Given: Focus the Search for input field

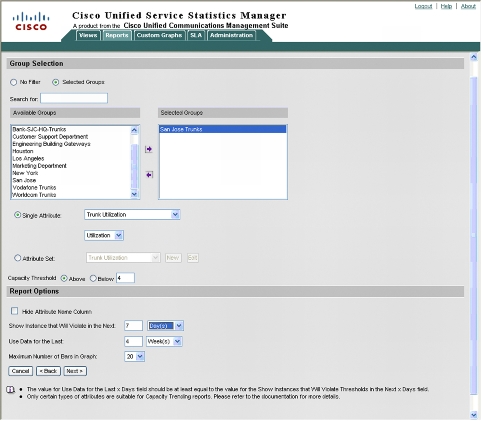Looking at the screenshot, I should pos(74,98).
